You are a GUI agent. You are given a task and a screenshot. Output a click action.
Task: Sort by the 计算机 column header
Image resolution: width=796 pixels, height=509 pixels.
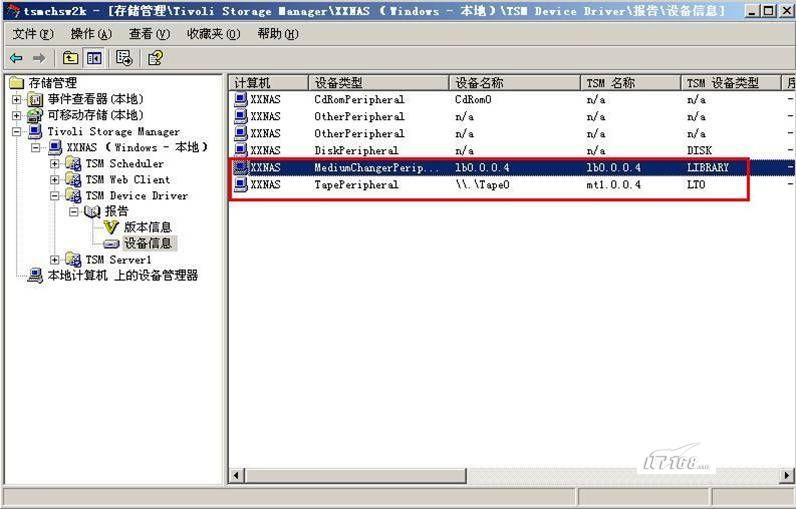tap(269, 83)
